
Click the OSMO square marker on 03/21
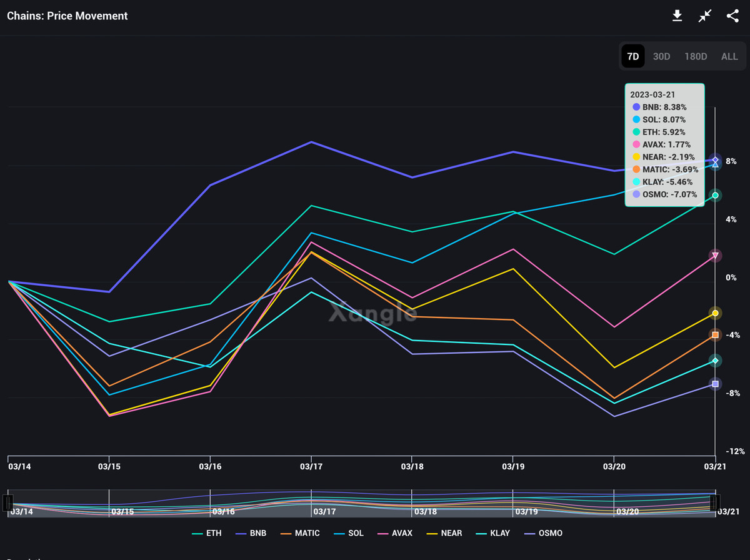coord(716,384)
